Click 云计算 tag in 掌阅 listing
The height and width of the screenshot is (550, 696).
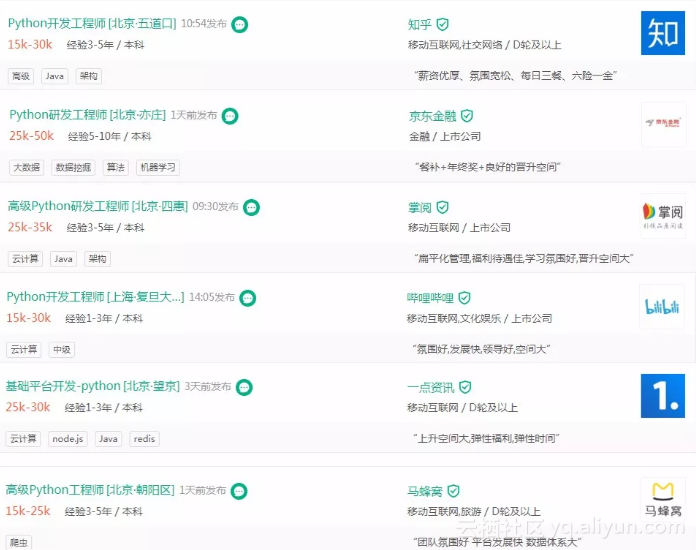point(25,259)
